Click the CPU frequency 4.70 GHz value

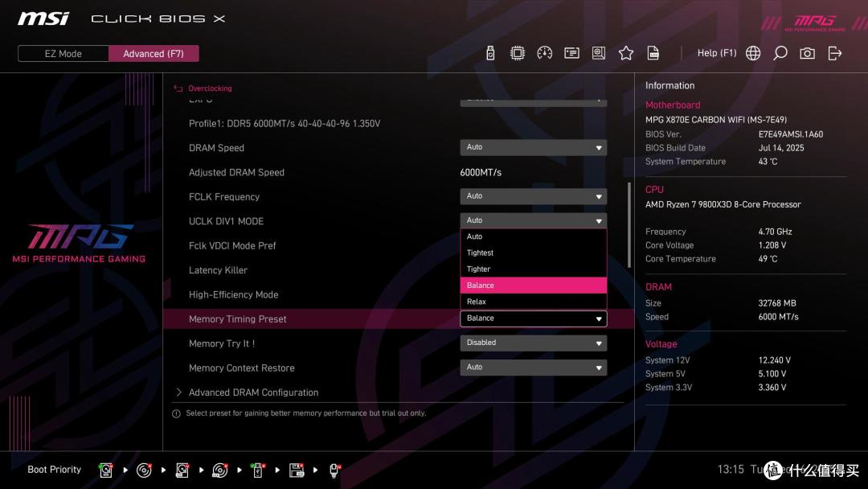[x=775, y=232]
